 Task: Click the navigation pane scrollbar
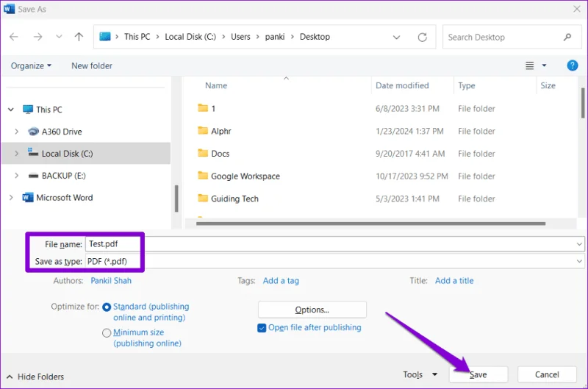(176, 199)
